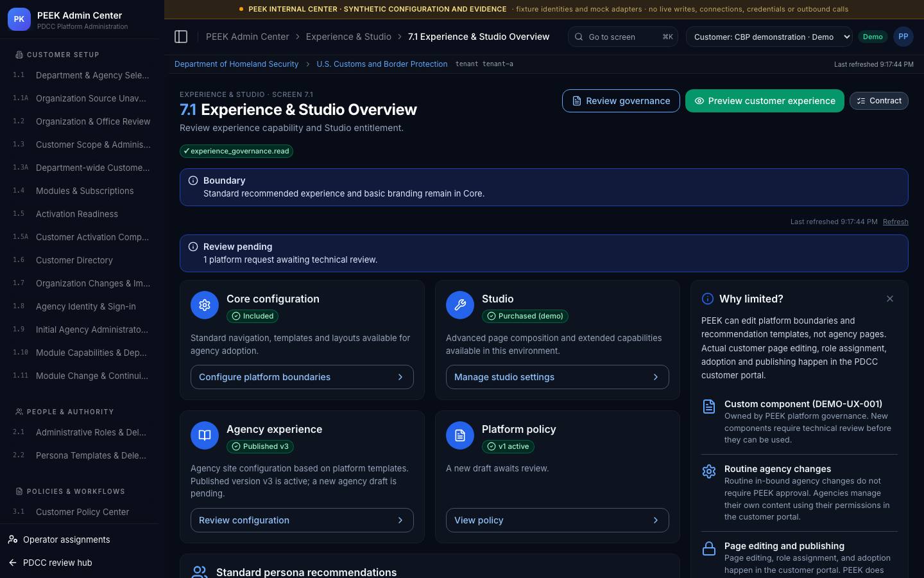
Task: Click the PDCC review hub back arrow
Action: pos(13,563)
